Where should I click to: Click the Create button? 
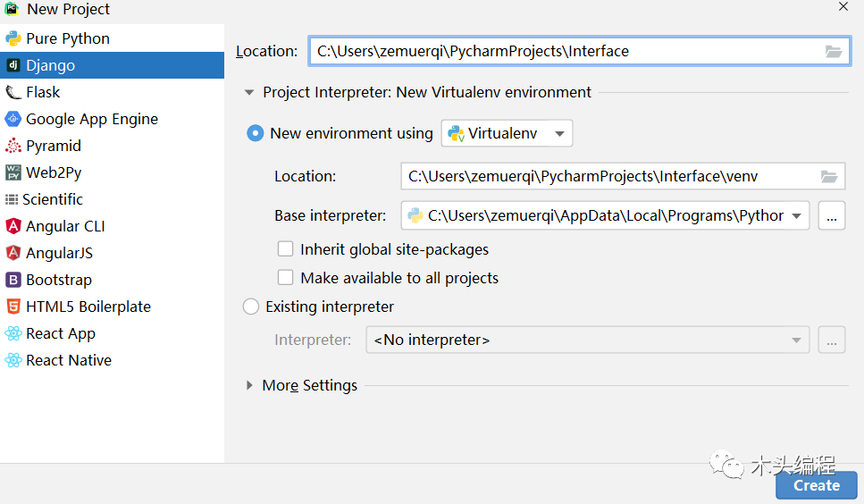pos(816,485)
